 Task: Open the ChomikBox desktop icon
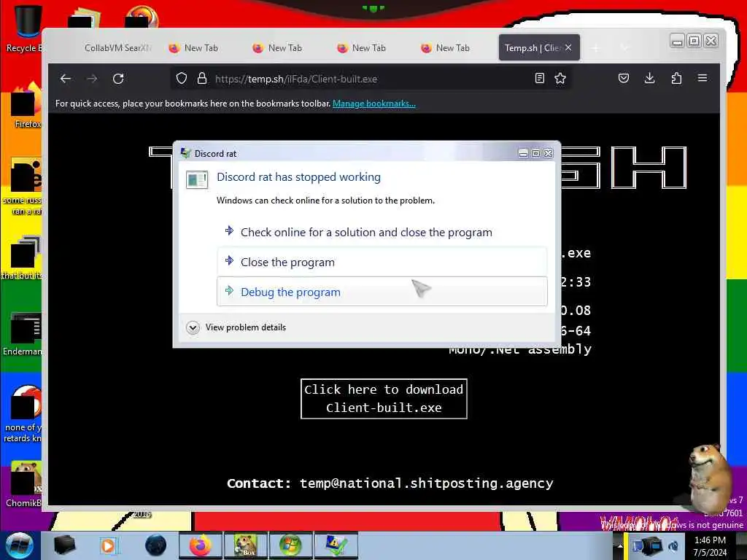click(25, 484)
